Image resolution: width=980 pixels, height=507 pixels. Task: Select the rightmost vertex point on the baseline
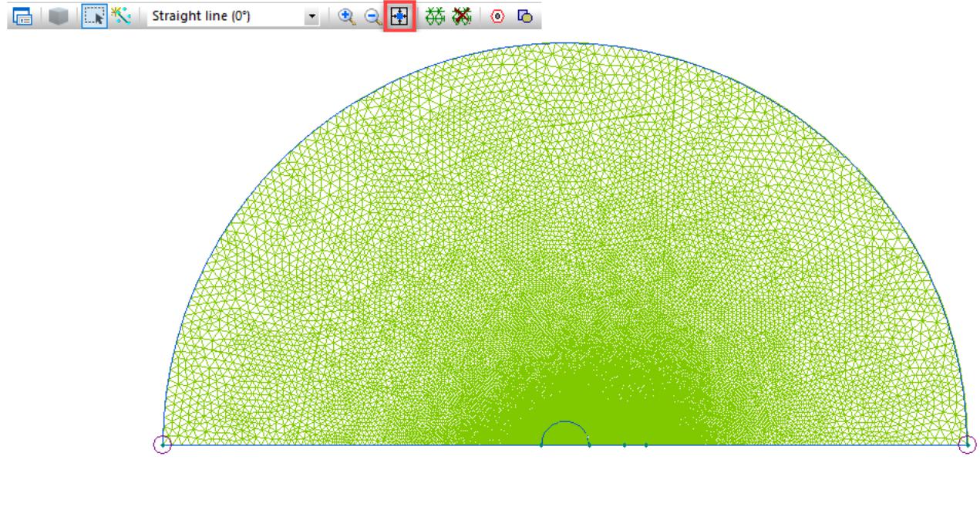(646, 445)
